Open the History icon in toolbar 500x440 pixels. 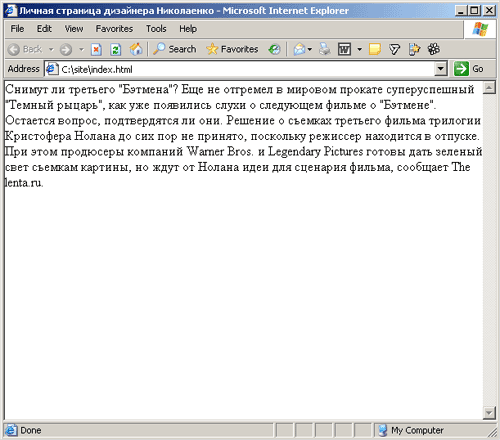274,49
